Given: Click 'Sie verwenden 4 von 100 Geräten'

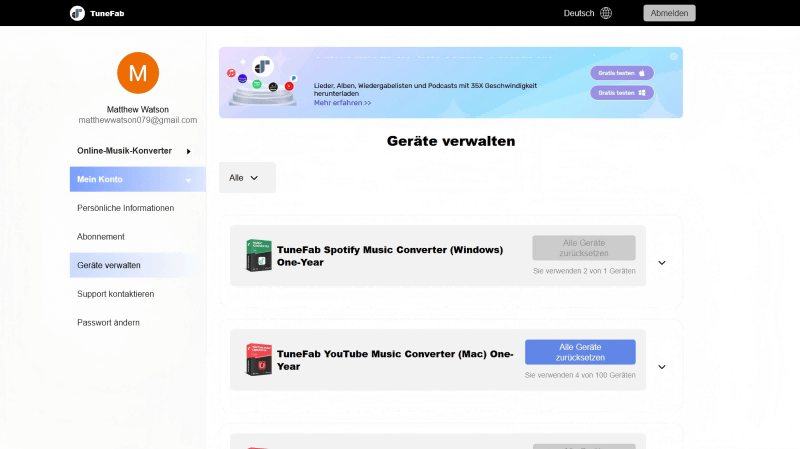Looking at the screenshot, I should [x=580, y=375].
